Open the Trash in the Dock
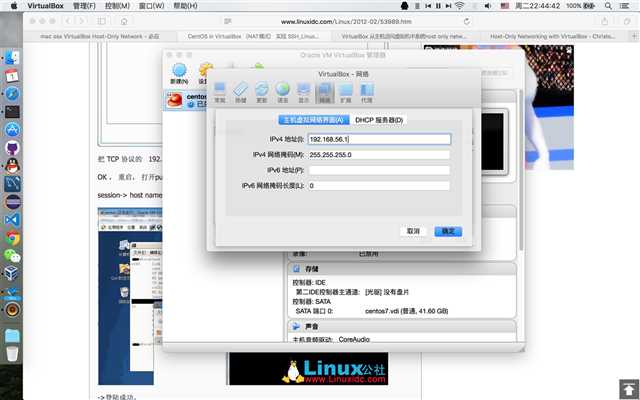The image size is (640, 400). point(12,353)
